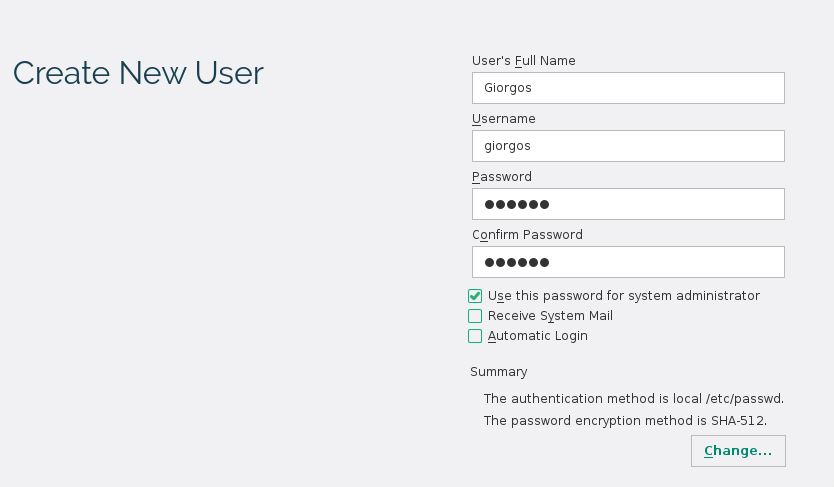Click the typed name Giorgos in Full Name

pos(507,88)
